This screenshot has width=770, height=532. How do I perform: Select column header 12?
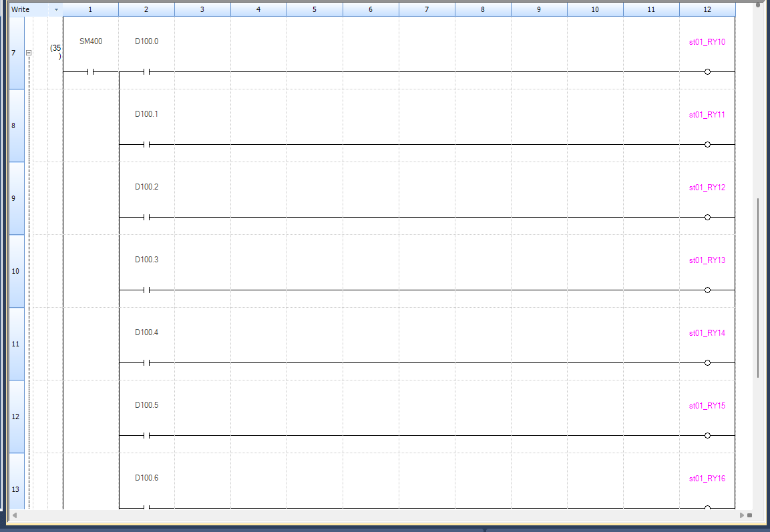pyautogui.click(x=707, y=10)
